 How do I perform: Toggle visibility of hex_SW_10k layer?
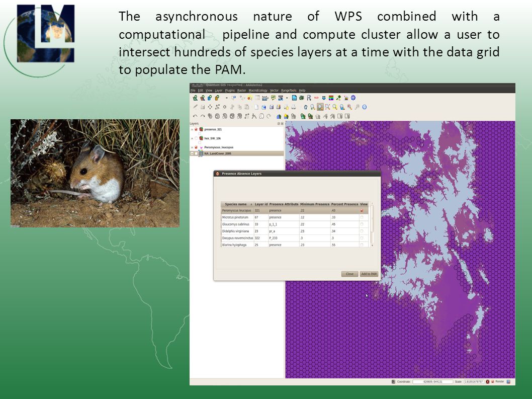[196, 138]
